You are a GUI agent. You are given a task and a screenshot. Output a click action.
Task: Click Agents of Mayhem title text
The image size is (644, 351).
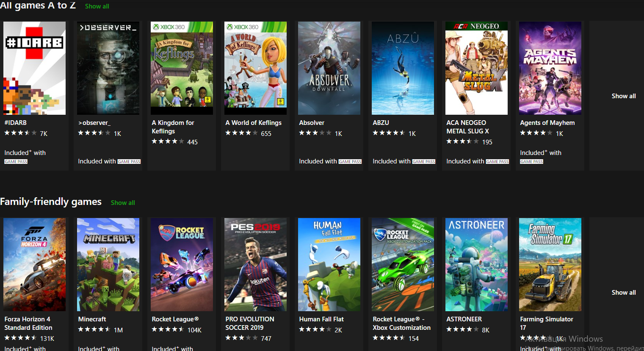click(x=547, y=123)
